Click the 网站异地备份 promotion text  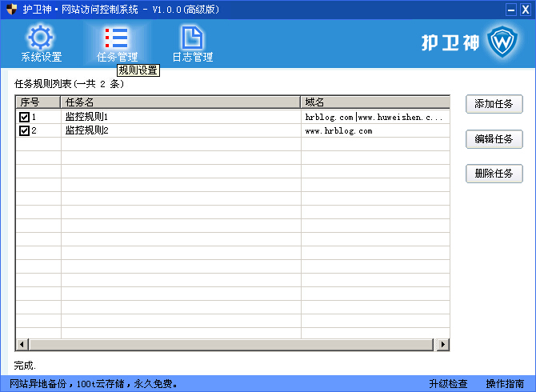tap(93, 383)
